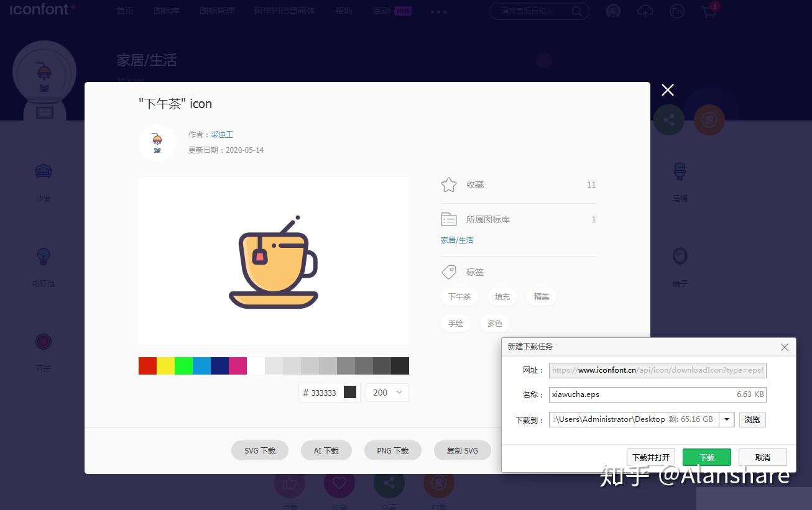Image resolution: width=812 pixels, height=510 pixels.
Task: Click 取消 in the download task dialog
Action: (x=763, y=457)
